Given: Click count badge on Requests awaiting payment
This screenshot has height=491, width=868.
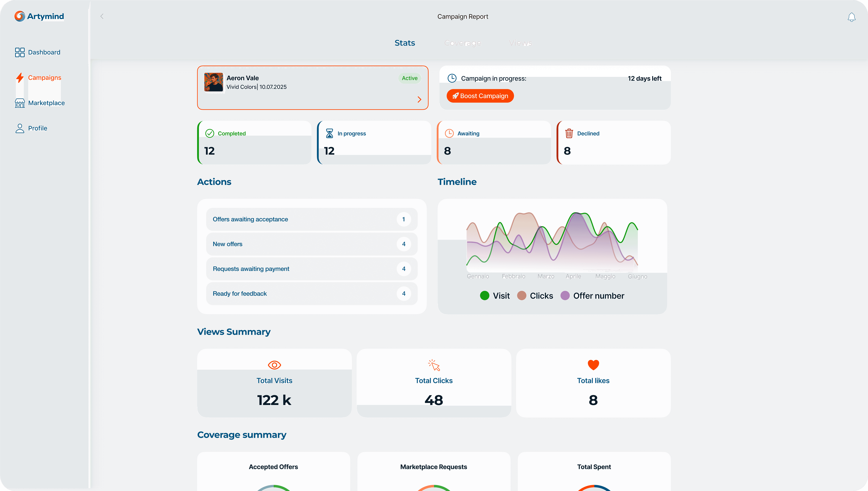Looking at the screenshot, I should [404, 269].
